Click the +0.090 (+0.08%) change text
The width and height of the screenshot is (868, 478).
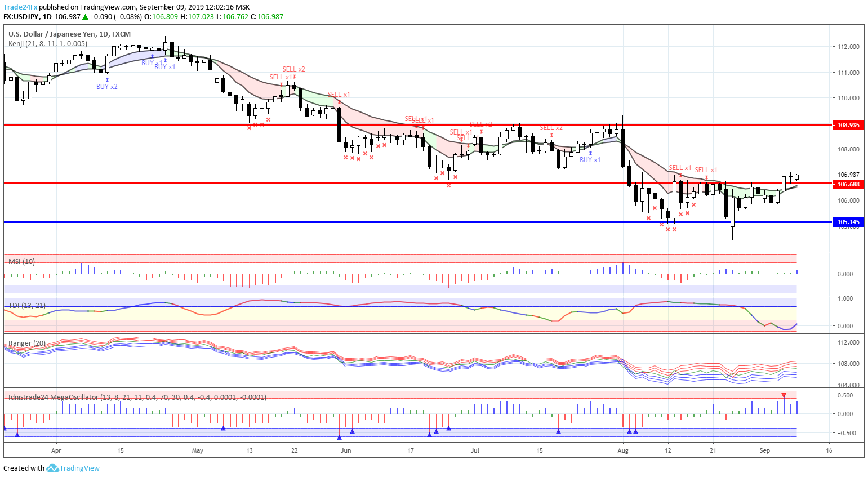pyautogui.click(x=115, y=17)
